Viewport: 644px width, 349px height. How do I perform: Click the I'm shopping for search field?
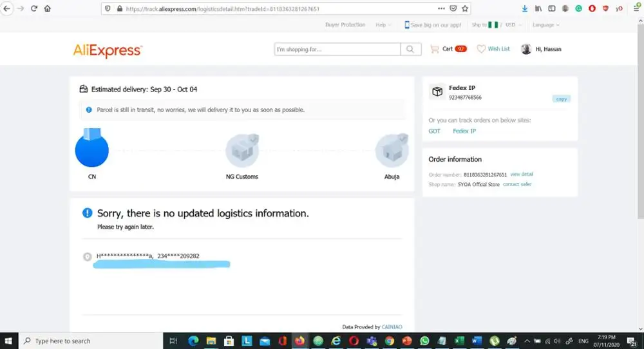[x=337, y=50]
